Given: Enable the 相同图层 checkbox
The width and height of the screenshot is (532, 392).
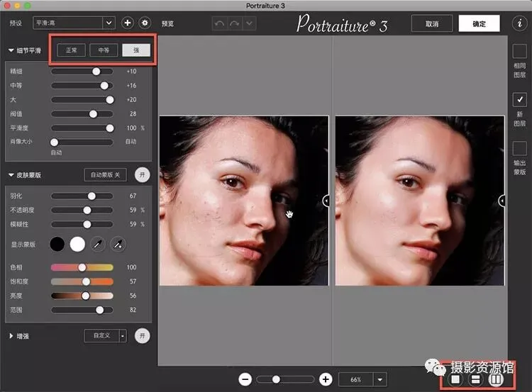Looking at the screenshot, I should point(519,52).
